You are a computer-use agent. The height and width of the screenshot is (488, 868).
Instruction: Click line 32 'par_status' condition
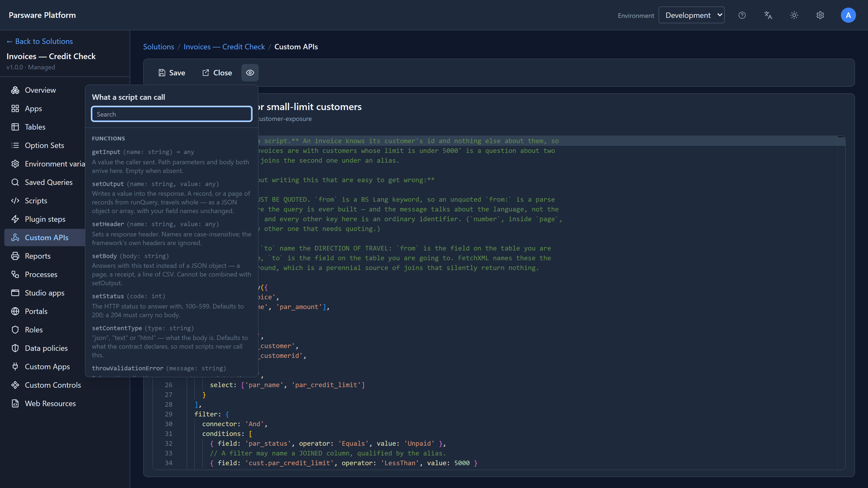click(328, 443)
